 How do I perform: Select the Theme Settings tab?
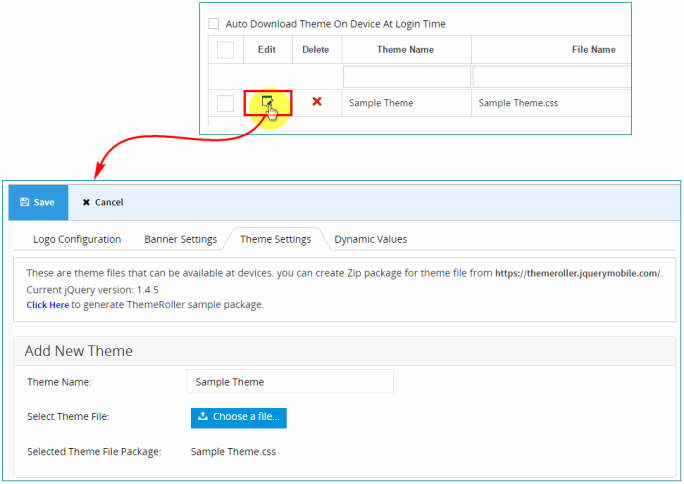click(276, 239)
